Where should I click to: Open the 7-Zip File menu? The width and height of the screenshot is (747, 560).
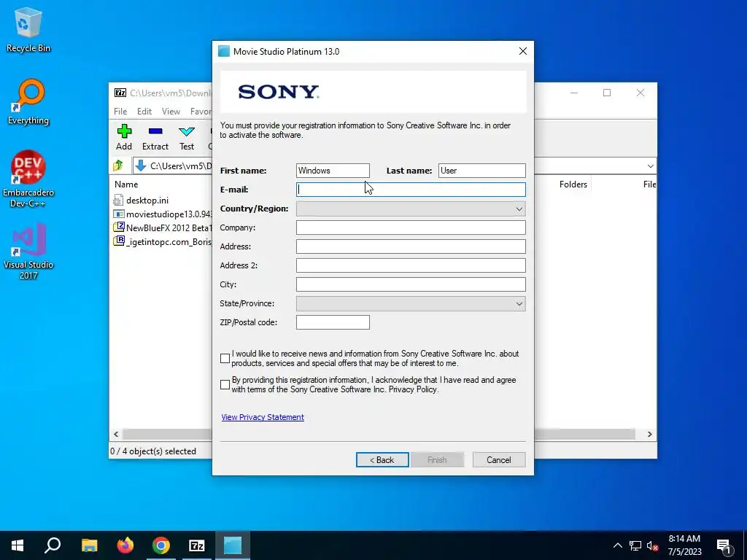120,112
